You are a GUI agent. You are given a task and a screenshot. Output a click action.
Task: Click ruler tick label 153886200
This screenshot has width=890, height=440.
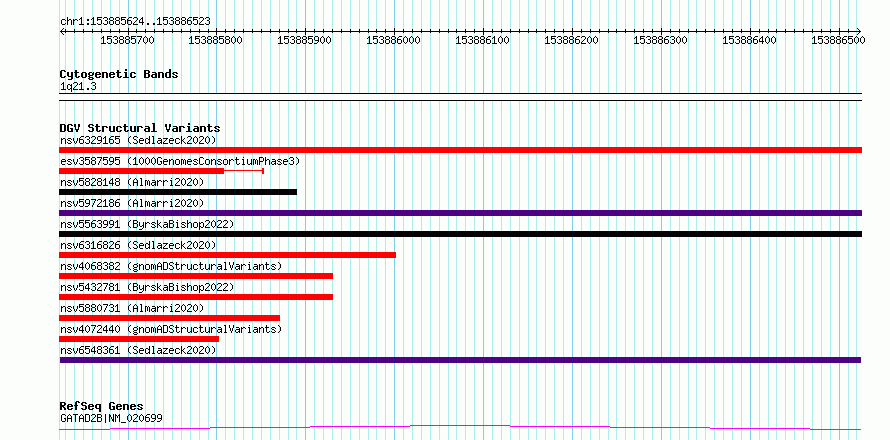point(572,40)
